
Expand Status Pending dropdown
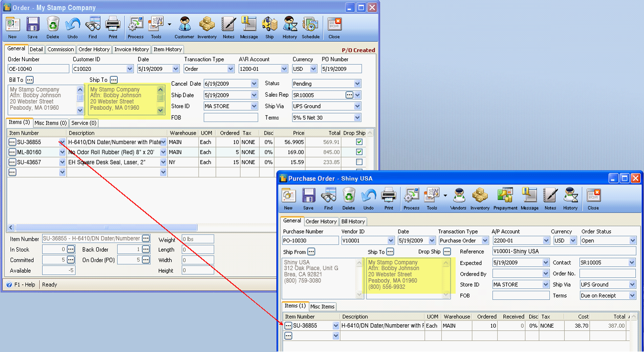(x=357, y=84)
